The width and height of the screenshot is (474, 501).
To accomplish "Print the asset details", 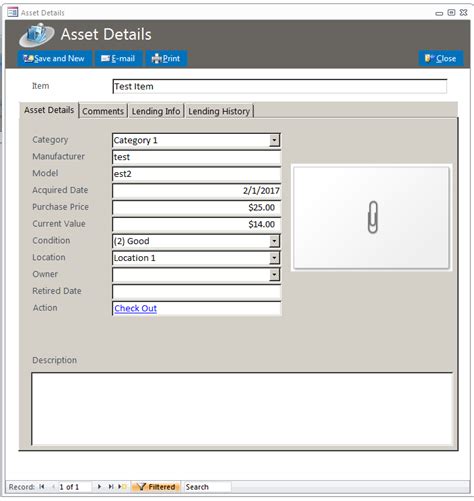I will 166,59.
